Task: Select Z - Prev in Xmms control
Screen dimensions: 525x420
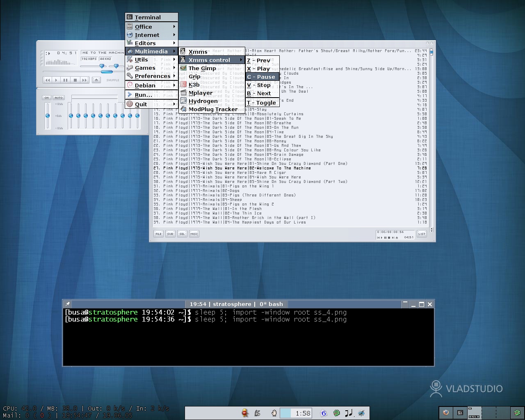Action: coord(262,60)
